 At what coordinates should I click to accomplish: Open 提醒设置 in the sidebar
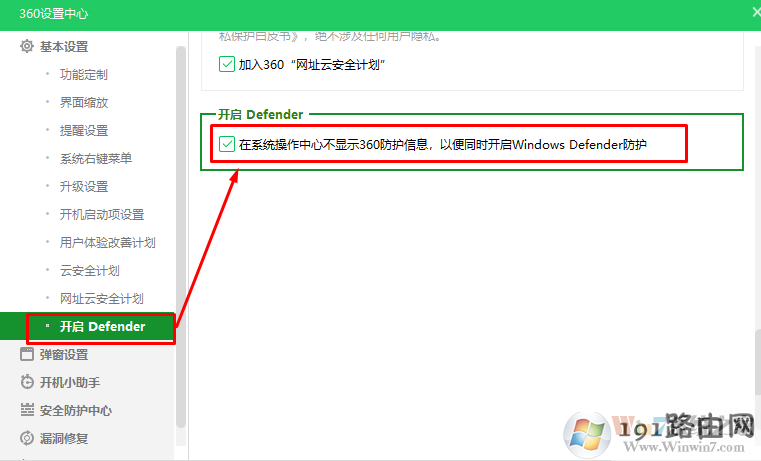(83, 131)
